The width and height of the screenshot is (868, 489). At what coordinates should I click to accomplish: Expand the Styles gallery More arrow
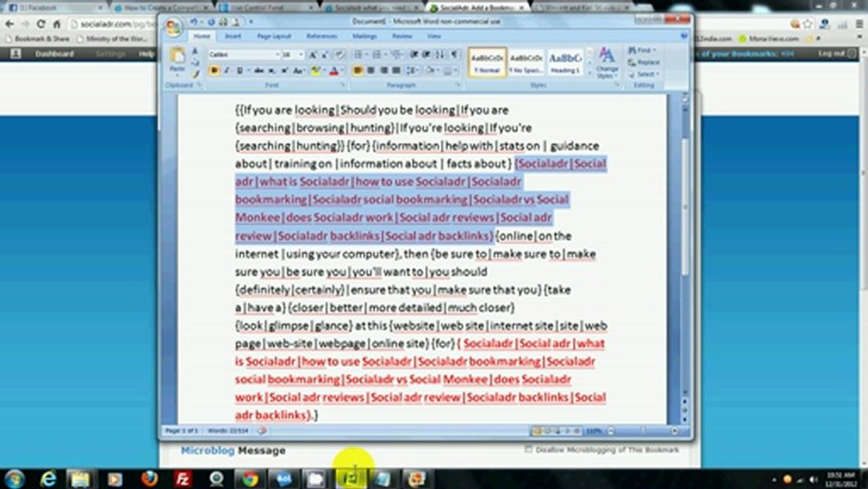[x=588, y=74]
